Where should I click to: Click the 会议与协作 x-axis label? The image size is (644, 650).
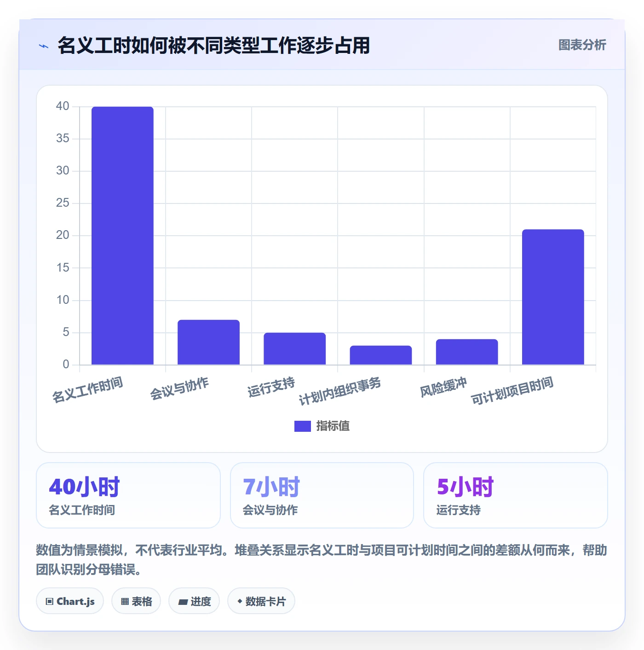[179, 389]
